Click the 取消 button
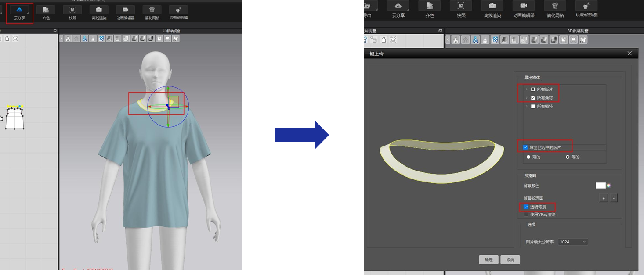The image size is (644, 275). click(510, 260)
